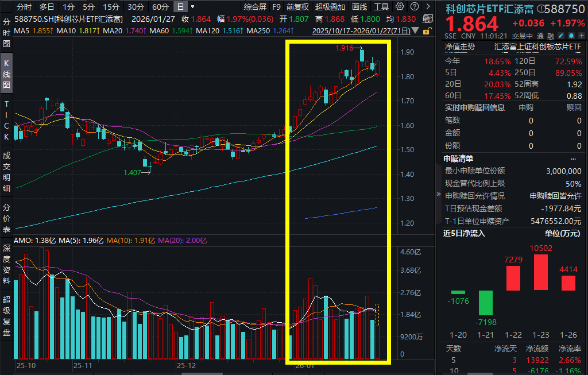Open more period options dropdown after 日
The width and height of the screenshot is (588, 375).
[x=193, y=7]
